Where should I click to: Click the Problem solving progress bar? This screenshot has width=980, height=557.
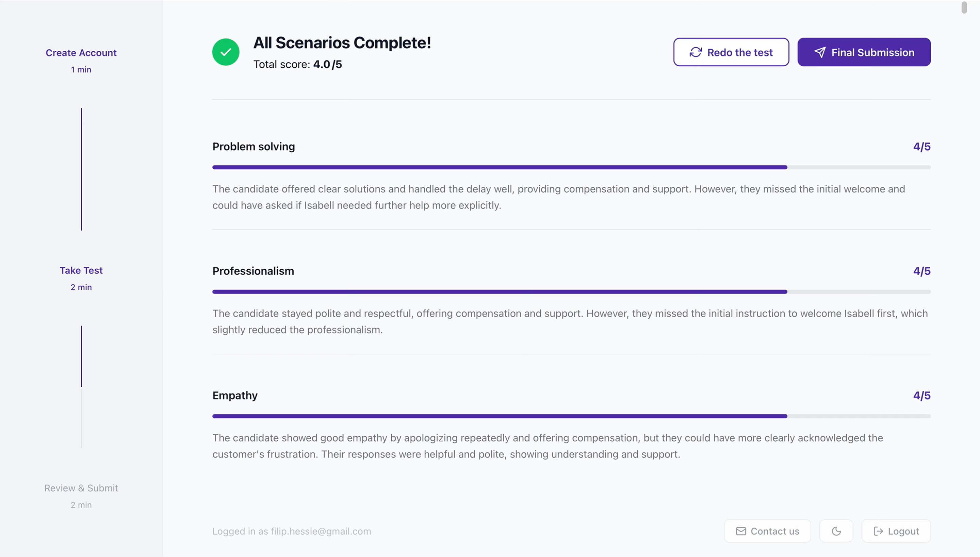click(571, 167)
